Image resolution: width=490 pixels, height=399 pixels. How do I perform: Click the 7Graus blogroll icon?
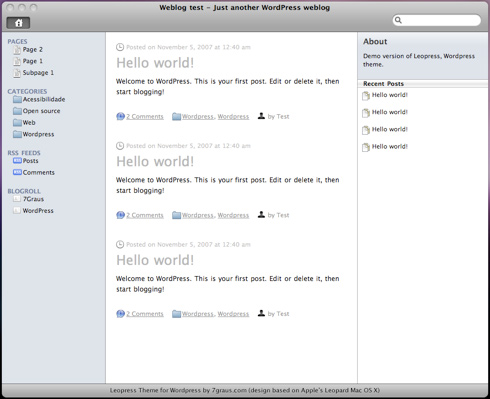[17, 199]
